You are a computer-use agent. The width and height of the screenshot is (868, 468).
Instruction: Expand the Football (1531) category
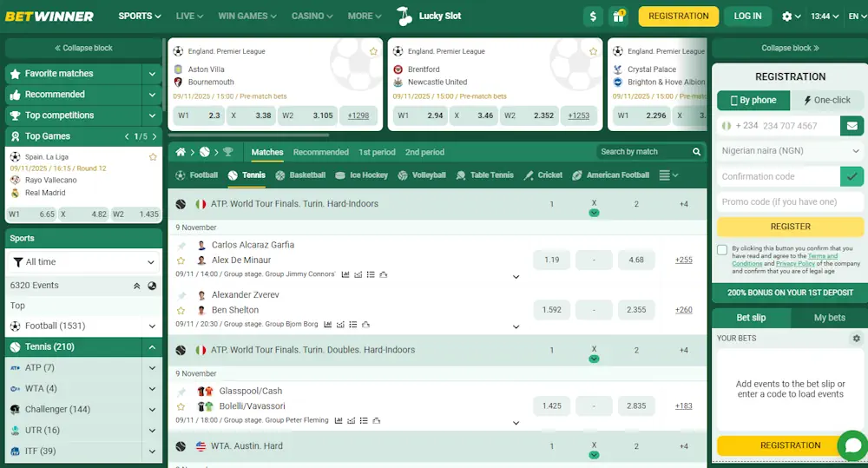[x=152, y=326]
